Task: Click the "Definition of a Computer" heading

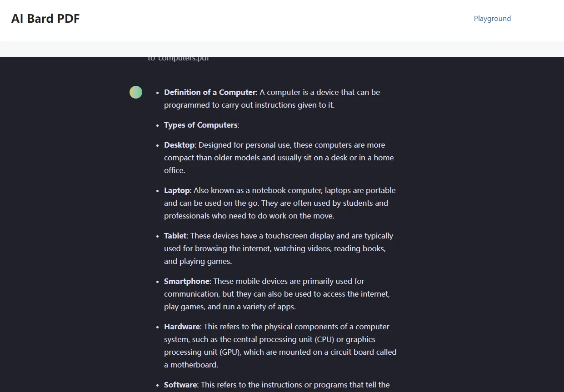Action: coord(210,92)
